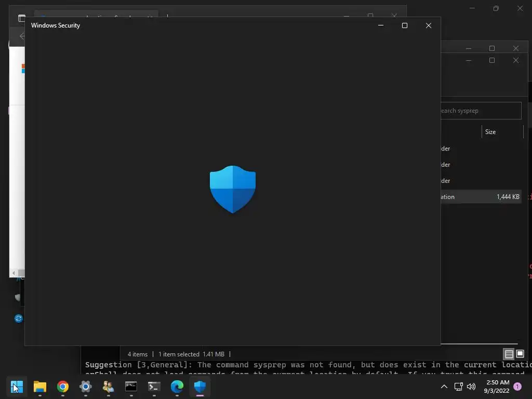
Task: Maximize the Windows Security window
Action: point(404,25)
